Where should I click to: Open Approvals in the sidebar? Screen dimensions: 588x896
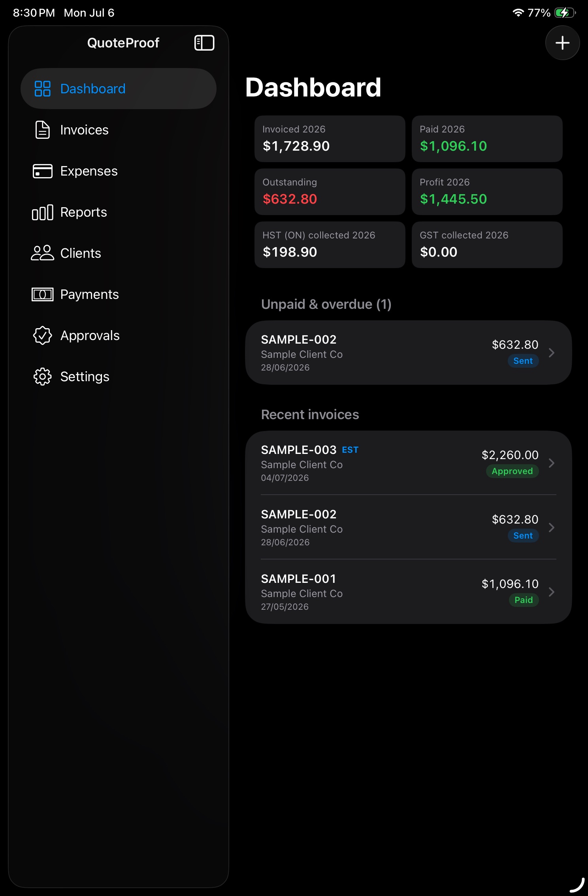coord(119,336)
